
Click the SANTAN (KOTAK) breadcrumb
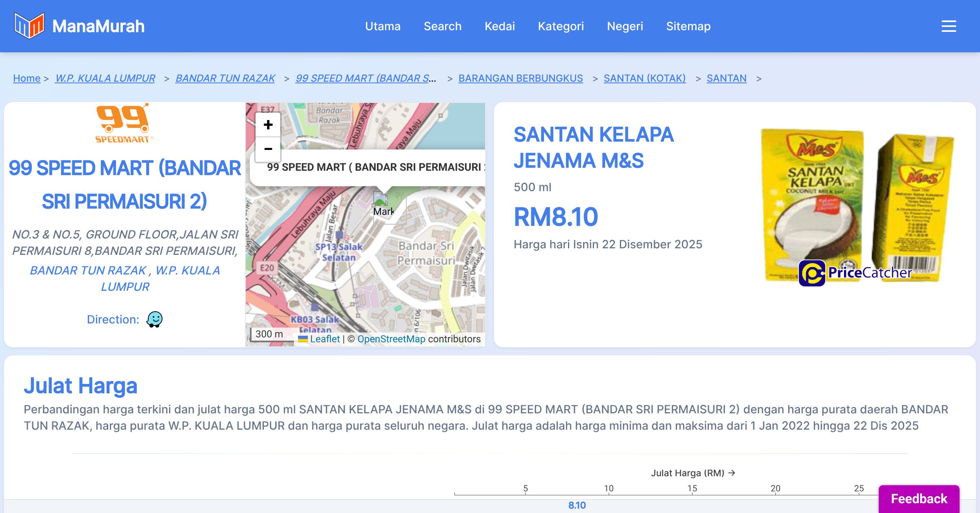pyautogui.click(x=644, y=78)
